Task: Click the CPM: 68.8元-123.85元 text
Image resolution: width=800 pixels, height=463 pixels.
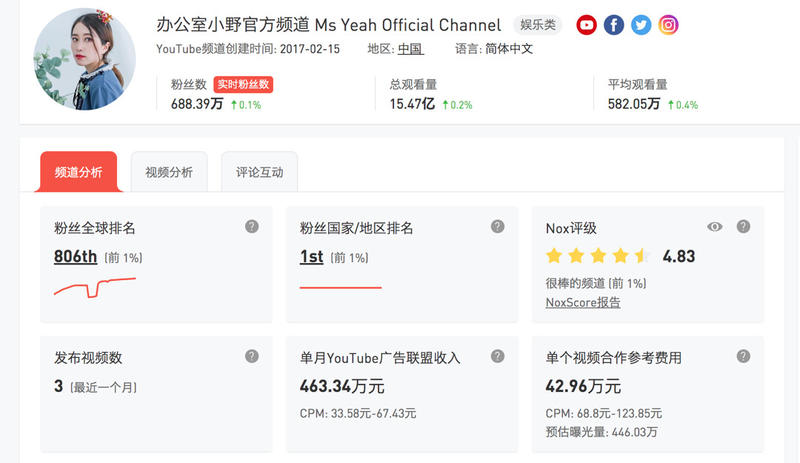Action: point(604,413)
